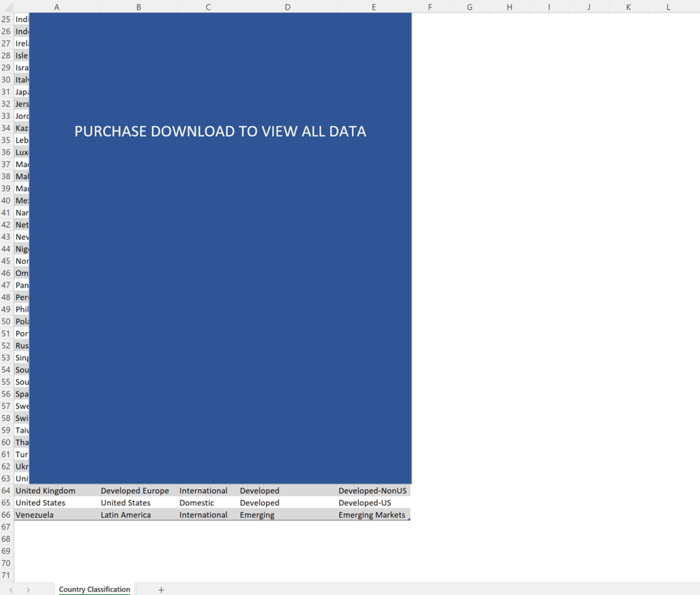The height and width of the screenshot is (595, 700).
Task: Select row 25 header
Action: (x=6, y=20)
